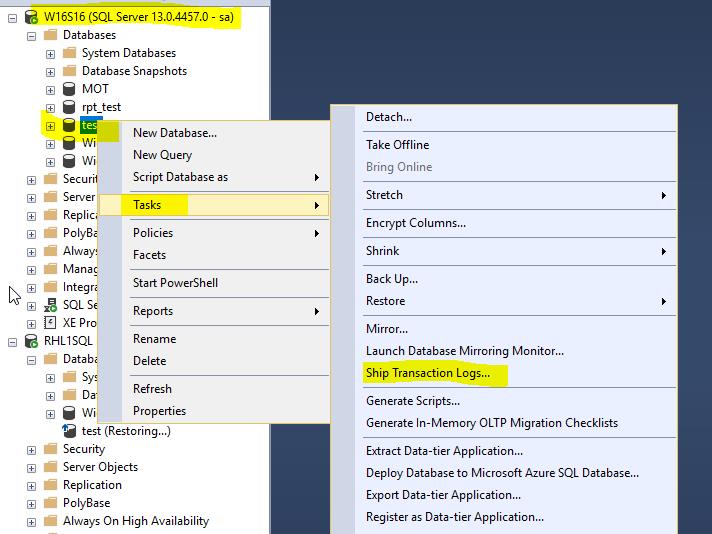Click the restoring test database icon

(x=69, y=431)
